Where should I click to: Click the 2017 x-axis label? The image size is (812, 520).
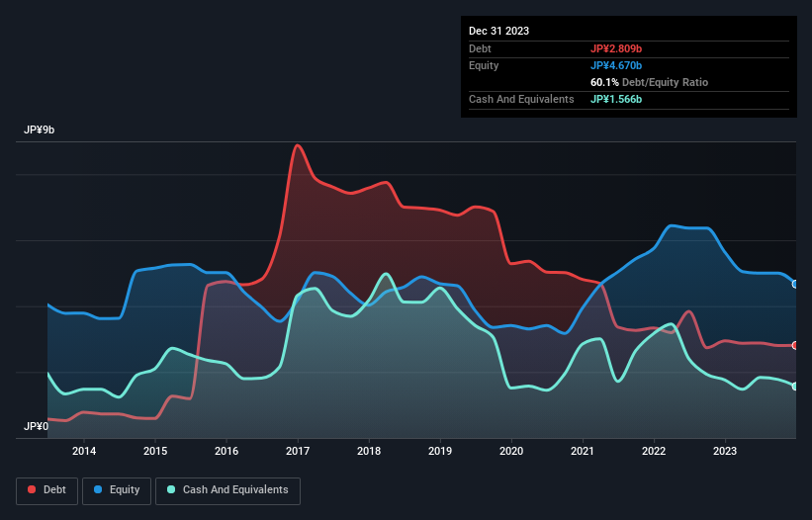pos(298,451)
